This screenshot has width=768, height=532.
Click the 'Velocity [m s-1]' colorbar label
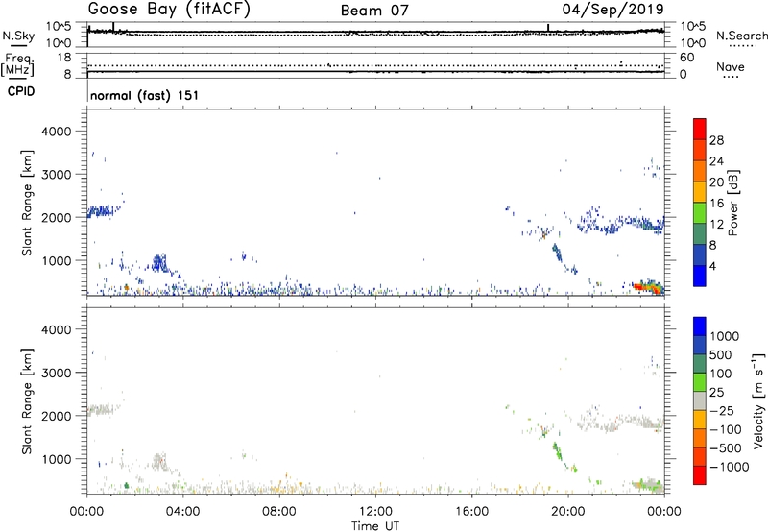(758, 400)
